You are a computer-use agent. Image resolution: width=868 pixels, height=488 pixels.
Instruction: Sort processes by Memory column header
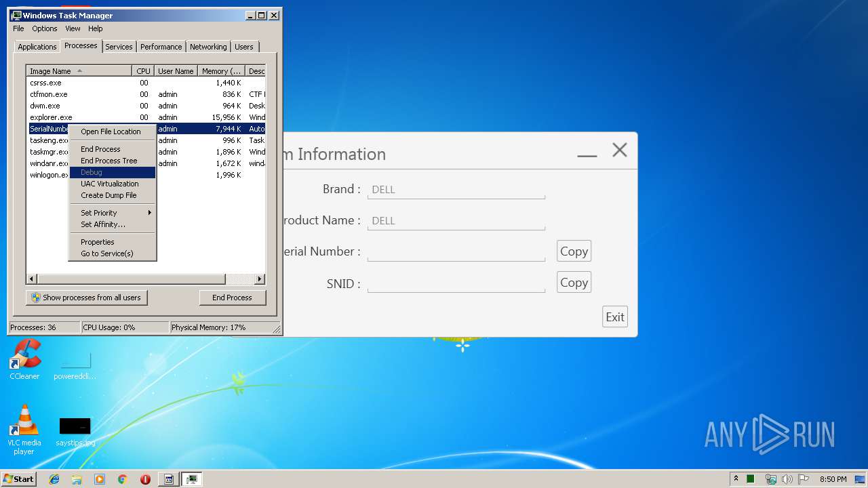click(222, 71)
